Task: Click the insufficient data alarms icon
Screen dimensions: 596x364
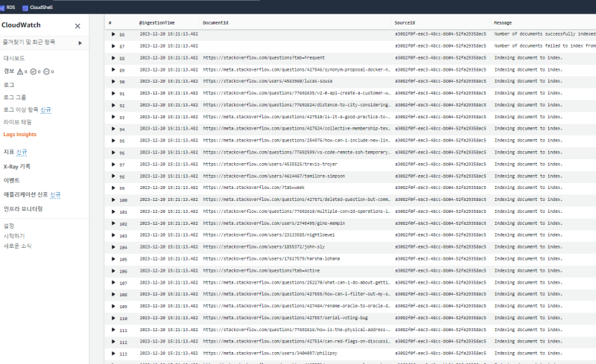Action: (46, 71)
